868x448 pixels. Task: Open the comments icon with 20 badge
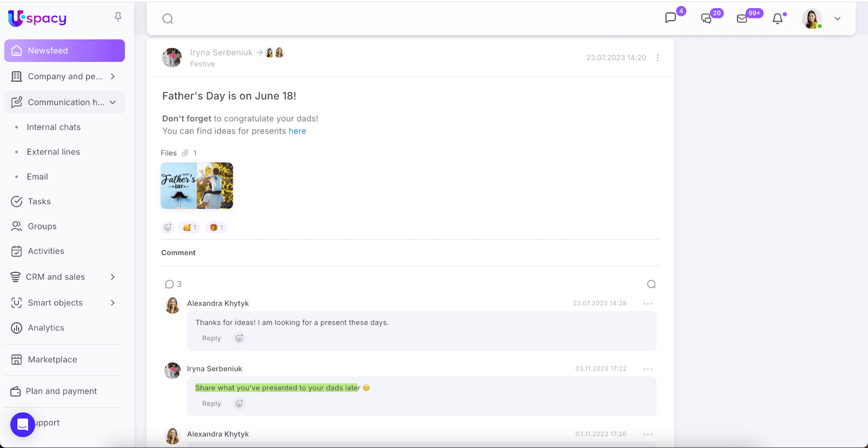click(706, 18)
